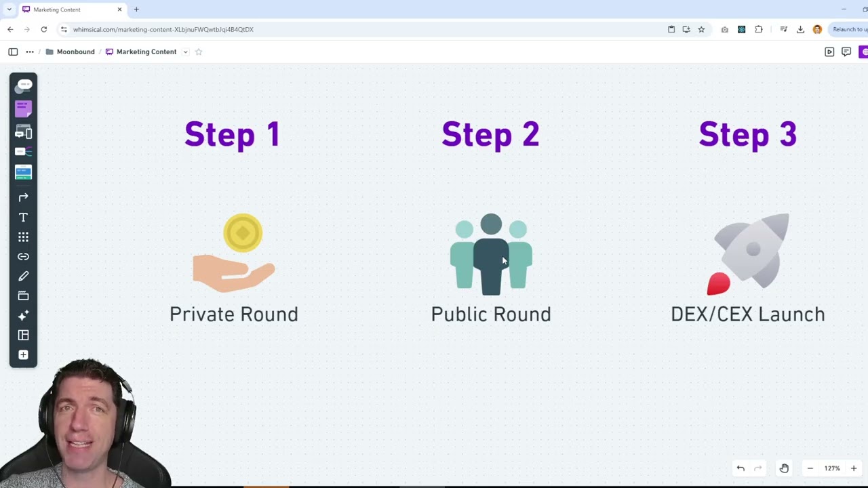The width and height of the screenshot is (868, 488).
Task: Click the purple share button
Action: 863,52
